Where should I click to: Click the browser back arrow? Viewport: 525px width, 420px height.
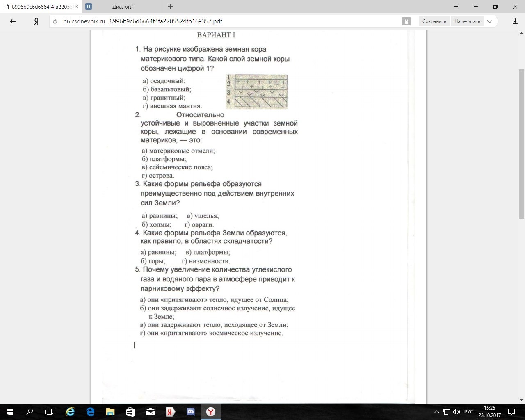point(13,21)
